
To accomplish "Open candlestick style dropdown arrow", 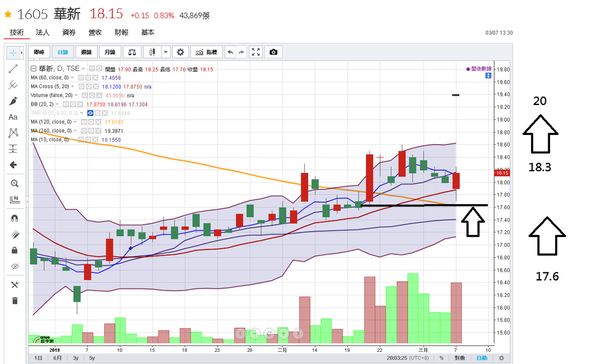I will click(x=166, y=52).
